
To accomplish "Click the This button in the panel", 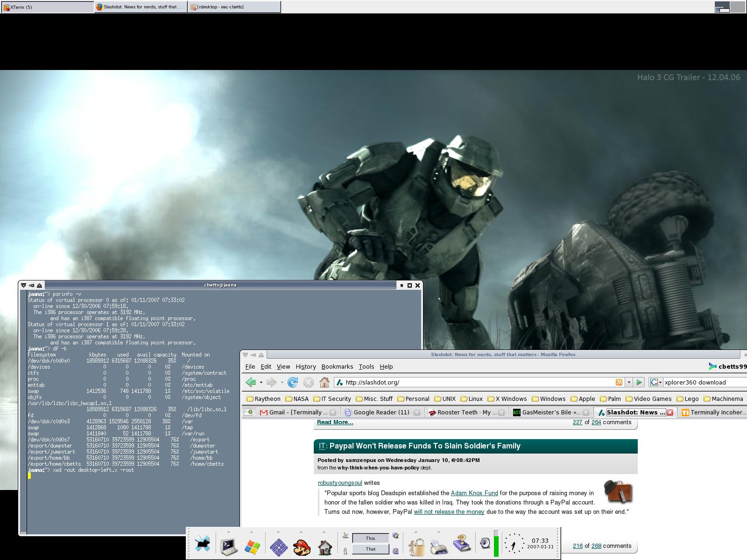I will click(371, 538).
